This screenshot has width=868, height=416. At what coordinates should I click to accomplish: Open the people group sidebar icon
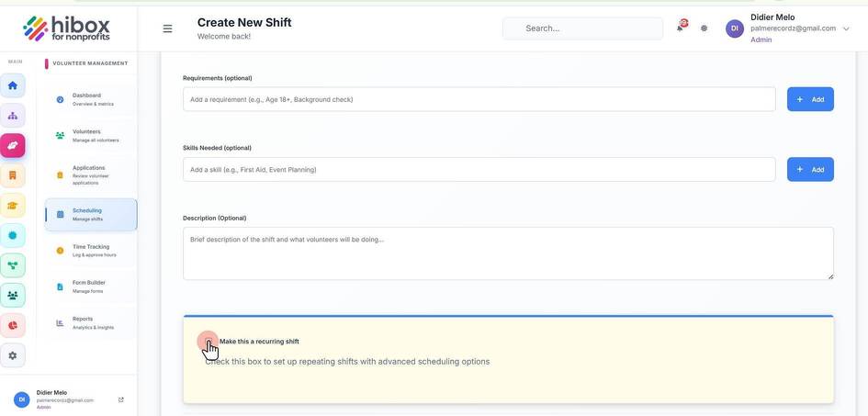coord(13,296)
